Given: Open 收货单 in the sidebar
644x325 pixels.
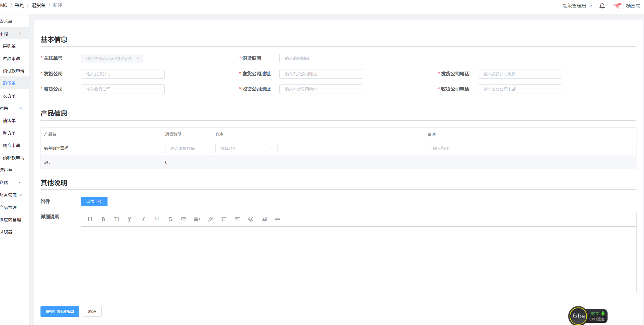Looking at the screenshot, I should coord(9,96).
